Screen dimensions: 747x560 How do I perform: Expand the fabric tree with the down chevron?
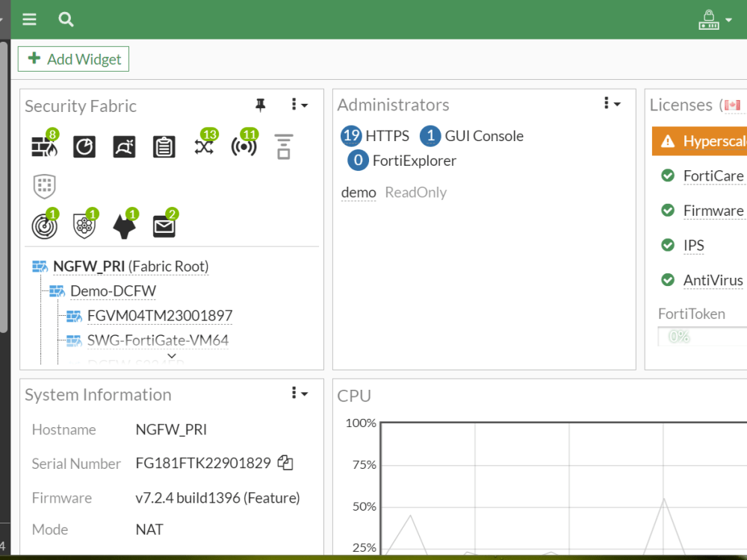point(172,355)
